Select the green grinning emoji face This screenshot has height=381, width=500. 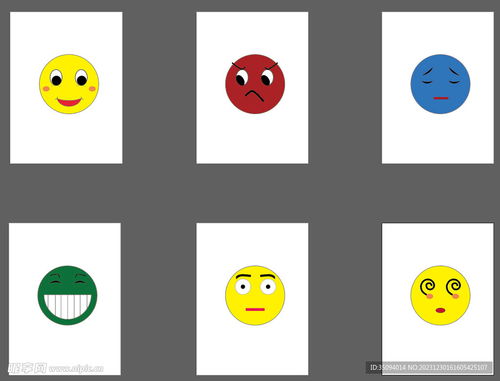(x=67, y=295)
